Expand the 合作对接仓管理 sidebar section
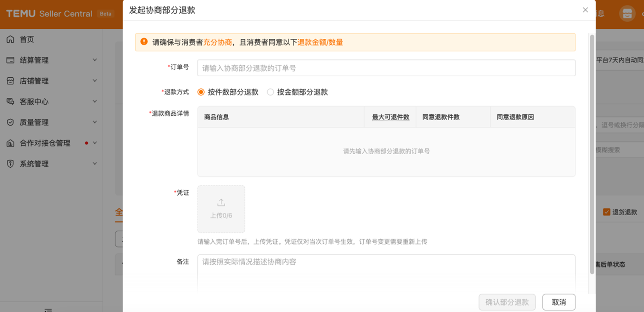 [95, 143]
